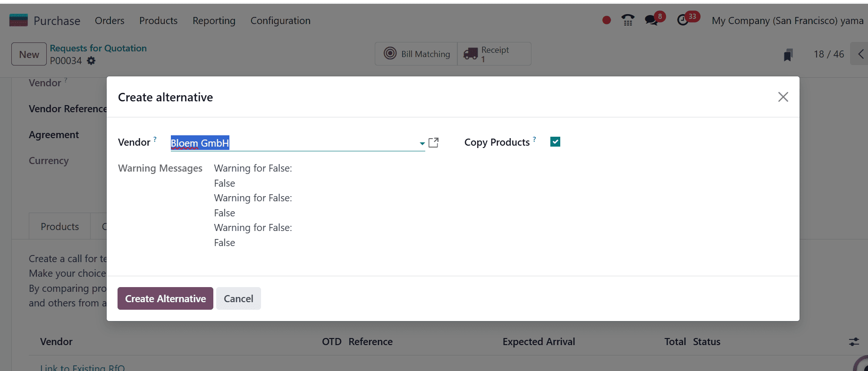The image size is (868, 371).
Task: Click the red recording indicator dot
Action: pyautogui.click(x=607, y=20)
